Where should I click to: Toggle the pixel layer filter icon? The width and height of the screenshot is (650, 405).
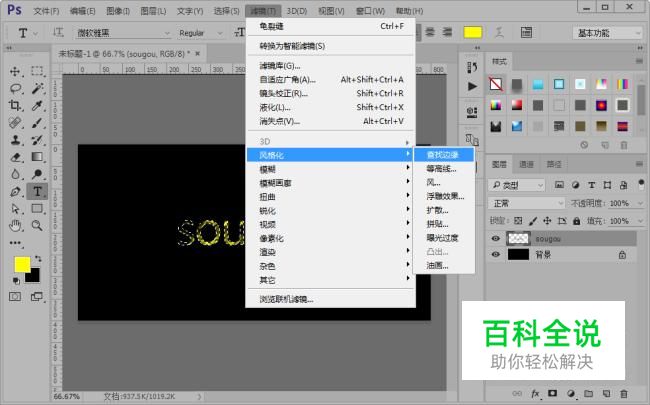pyautogui.click(x=559, y=185)
